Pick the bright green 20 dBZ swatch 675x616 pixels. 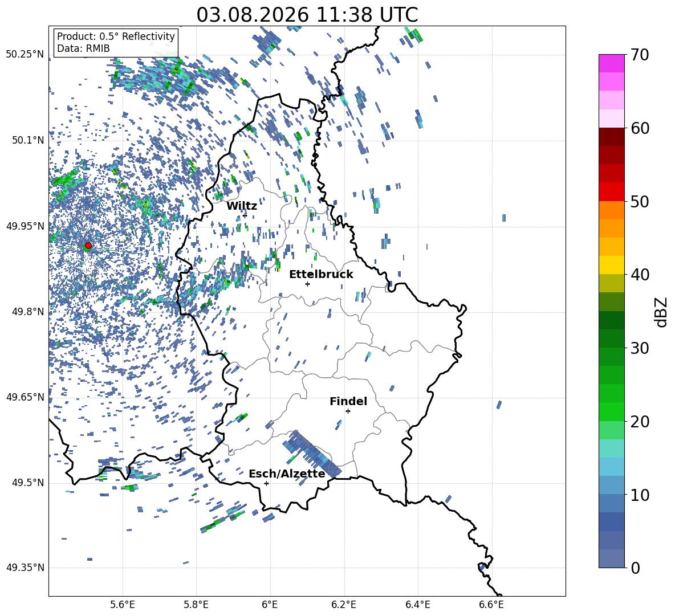coord(611,412)
